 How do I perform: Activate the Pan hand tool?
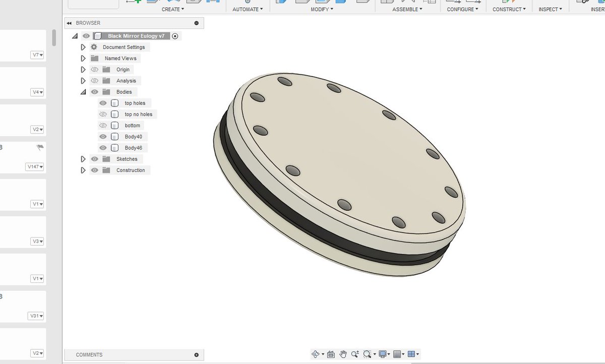(343, 354)
